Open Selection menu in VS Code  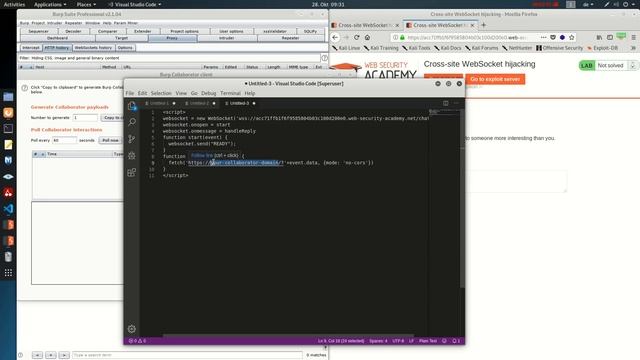(161, 93)
